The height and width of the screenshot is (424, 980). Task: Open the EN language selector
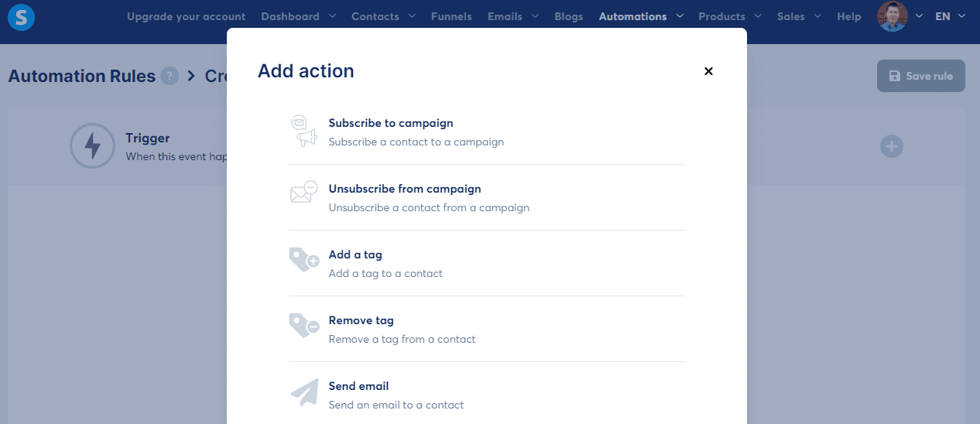950,16
